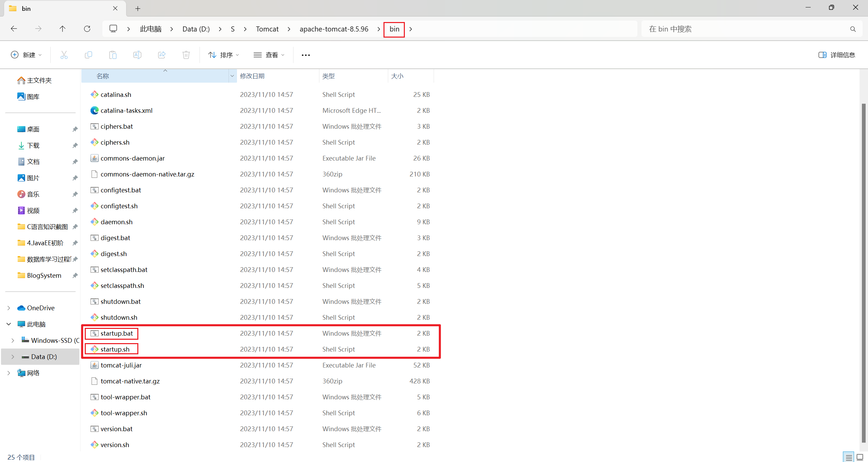Expand Windows-SSD drive node
868x462 pixels.
point(13,340)
